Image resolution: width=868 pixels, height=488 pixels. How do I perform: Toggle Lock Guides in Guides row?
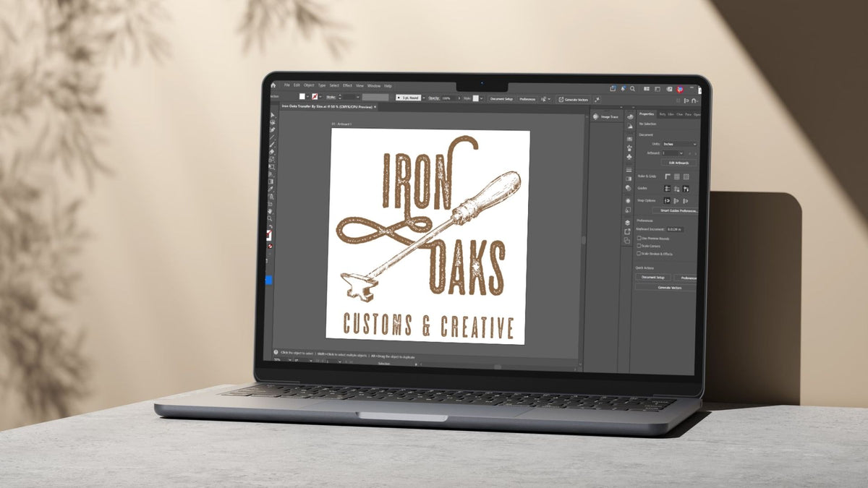[676, 189]
